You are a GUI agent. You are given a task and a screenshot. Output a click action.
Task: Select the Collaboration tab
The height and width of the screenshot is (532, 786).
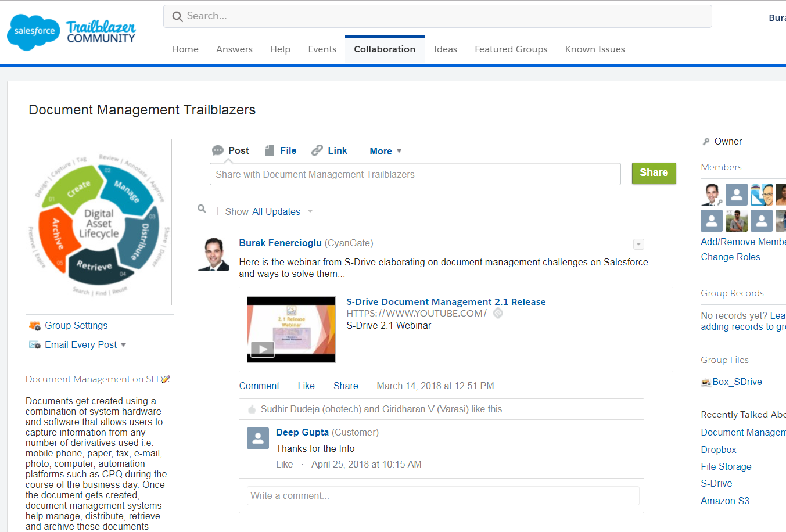click(x=385, y=49)
